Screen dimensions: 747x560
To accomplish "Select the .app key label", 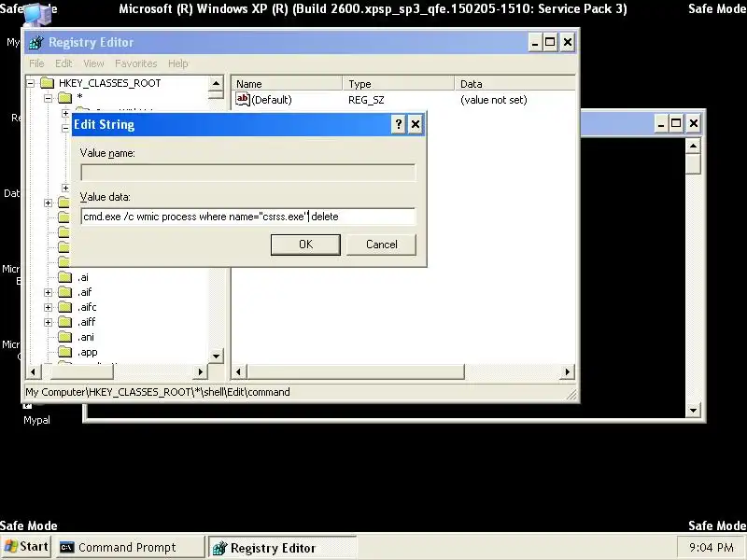I will [x=87, y=353].
